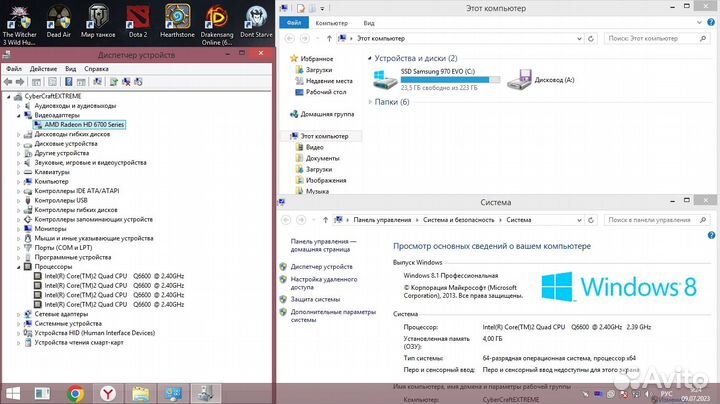Expand Аудиовходы и аудиовыходы node
The image size is (720, 404).
click(19, 106)
